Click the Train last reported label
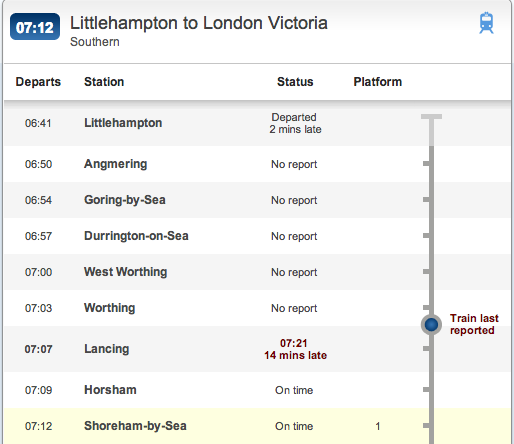Image resolution: width=514 pixels, height=444 pixels. 474,324
